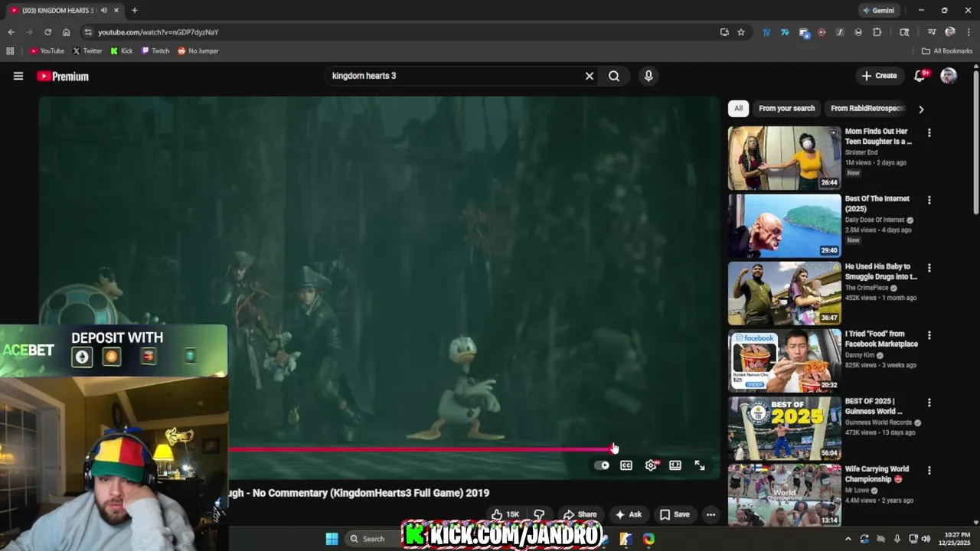Open the YouTube bookmark

[x=47, y=51]
